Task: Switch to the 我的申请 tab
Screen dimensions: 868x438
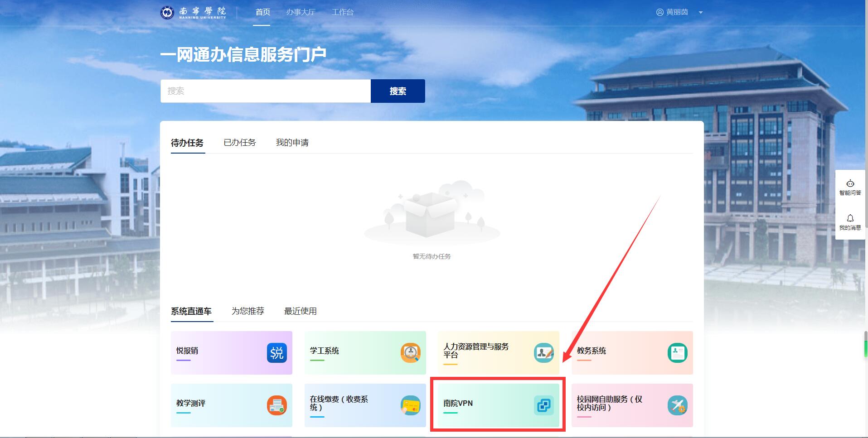Action: click(292, 143)
